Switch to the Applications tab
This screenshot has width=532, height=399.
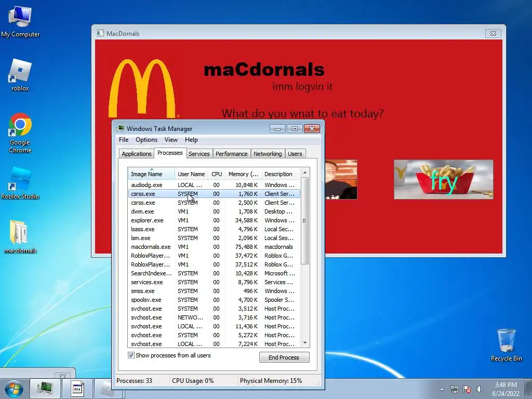coord(137,154)
